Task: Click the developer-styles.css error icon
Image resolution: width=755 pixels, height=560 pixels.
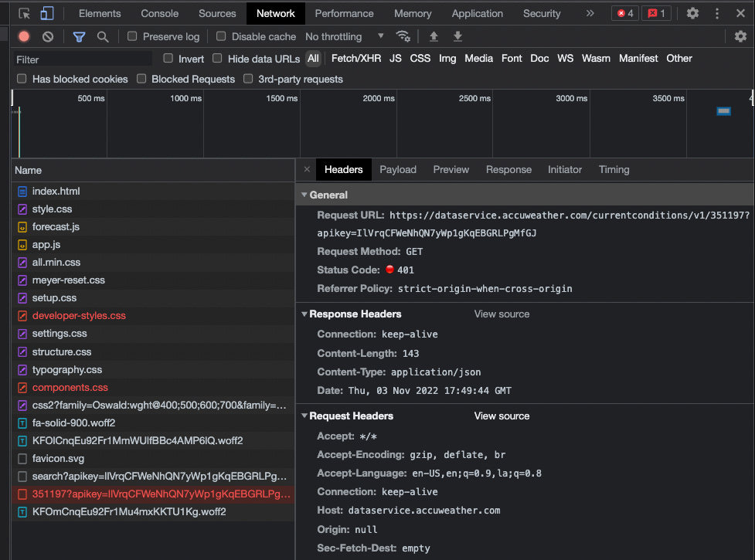Action: (x=22, y=316)
